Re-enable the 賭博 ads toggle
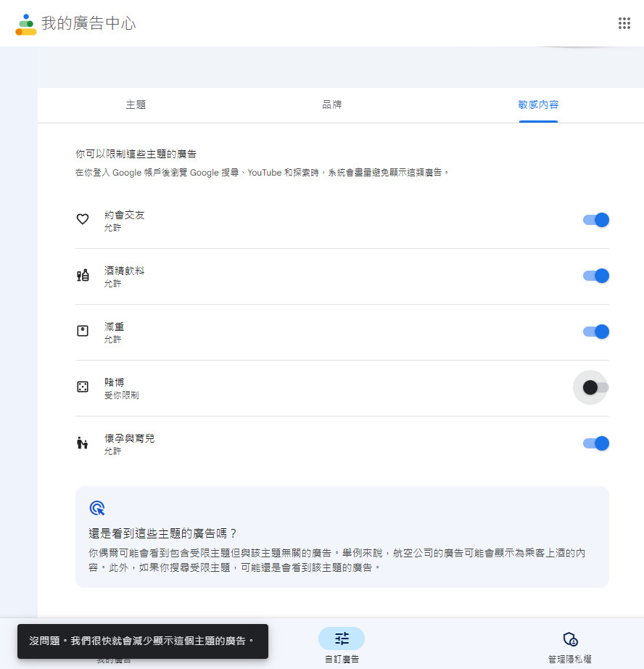Screen dimensions: 644x669 pyautogui.click(x=595, y=387)
